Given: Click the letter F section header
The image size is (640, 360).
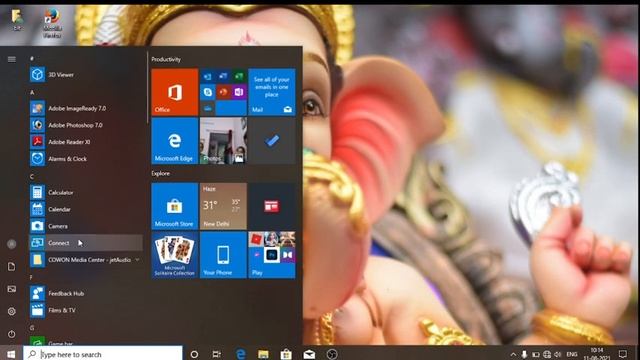Looking at the screenshot, I should (32, 278).
